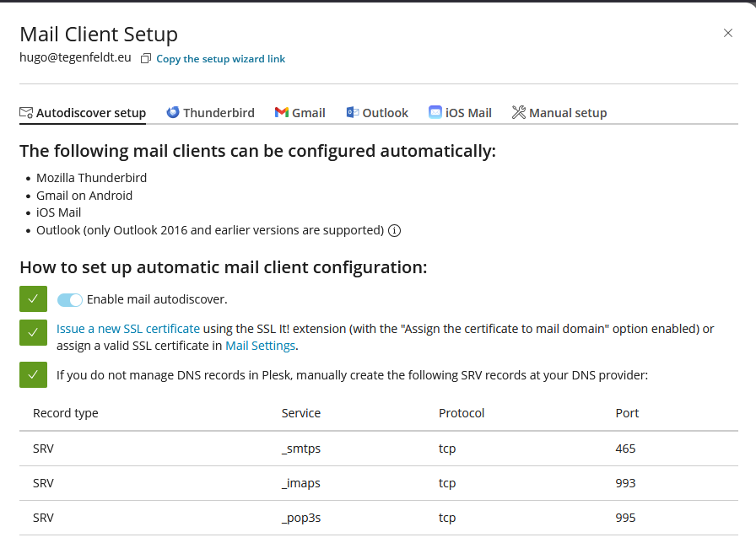Click the info icon after the Outlook note
Image resolution: width=756 pixels, height=559 pixels.
(x=394, y=230)
